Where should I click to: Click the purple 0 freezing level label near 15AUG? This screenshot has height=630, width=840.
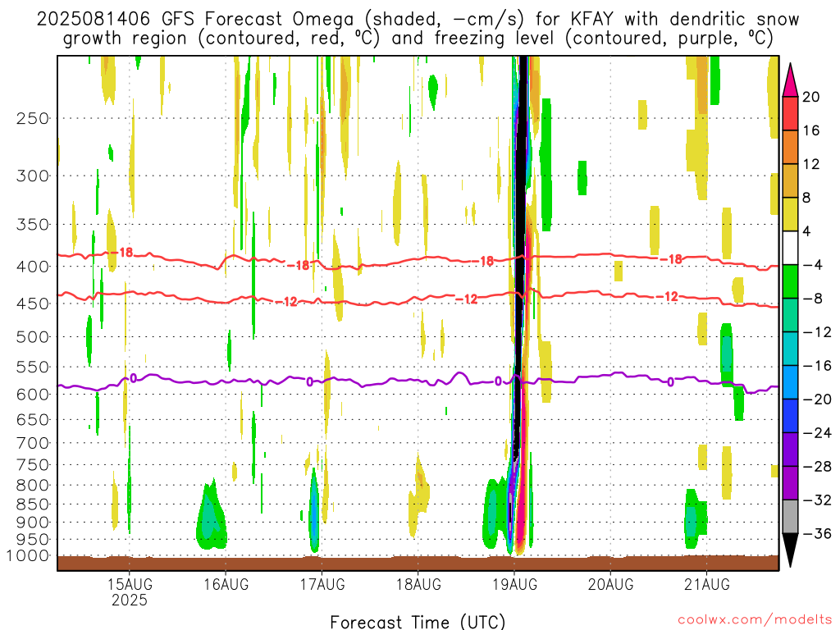134,379
